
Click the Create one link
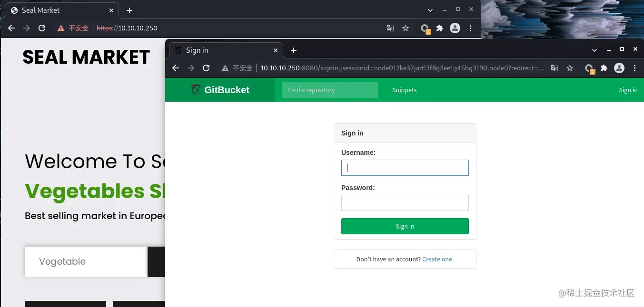point(438,259)
